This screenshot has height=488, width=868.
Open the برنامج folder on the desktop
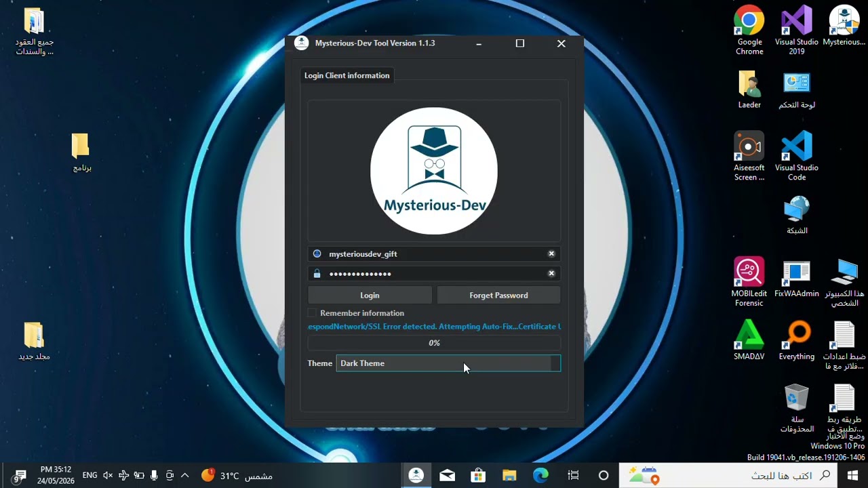coord(81,152)
